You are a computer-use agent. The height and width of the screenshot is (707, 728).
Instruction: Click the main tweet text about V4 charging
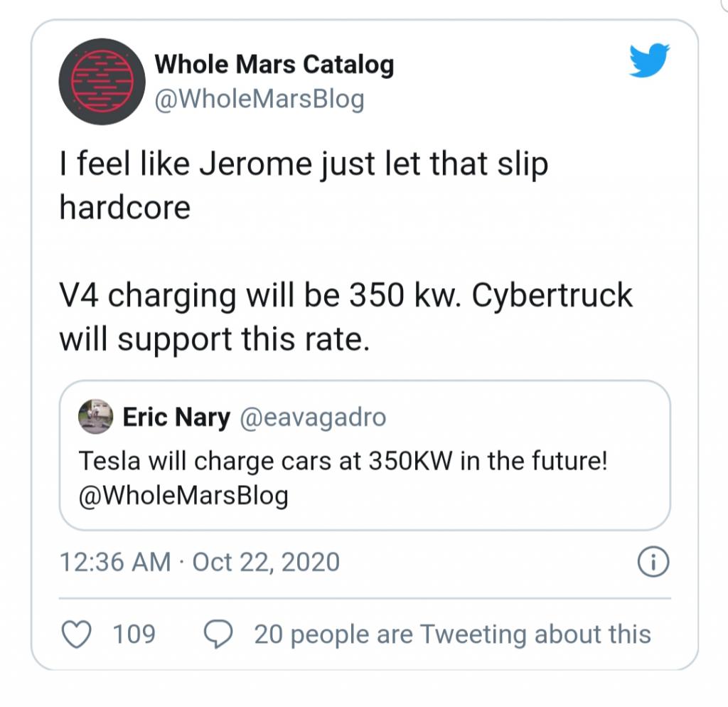pyautogui.click(x=346, y=317)
